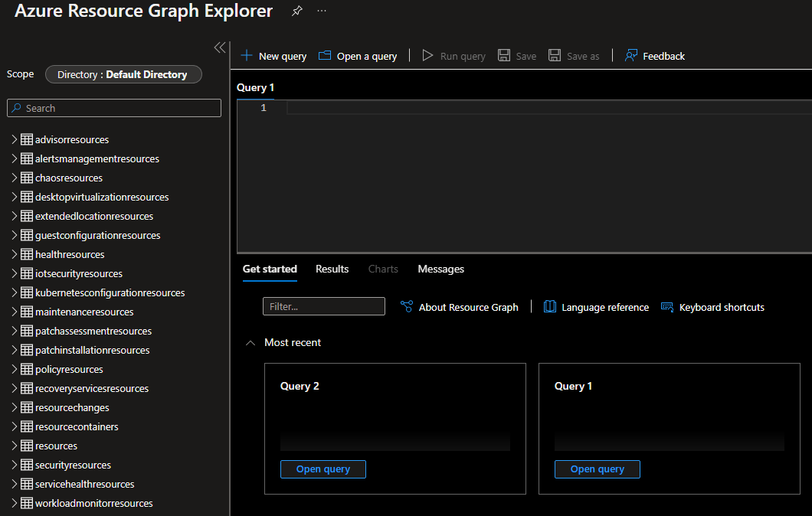The width and height of the screenshot is (812, 516).
Task: Click the plus icon of New query
Action: [x=247, y=55]
